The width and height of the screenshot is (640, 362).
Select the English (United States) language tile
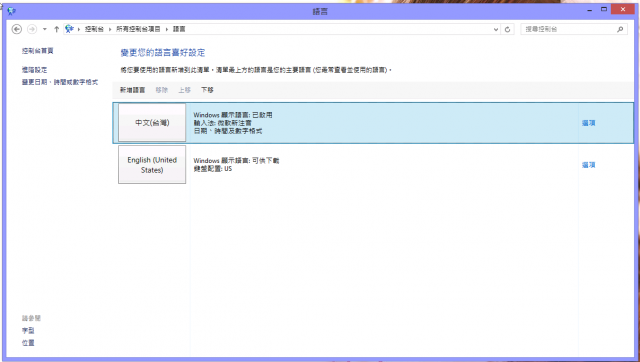(x=152, y=164)
